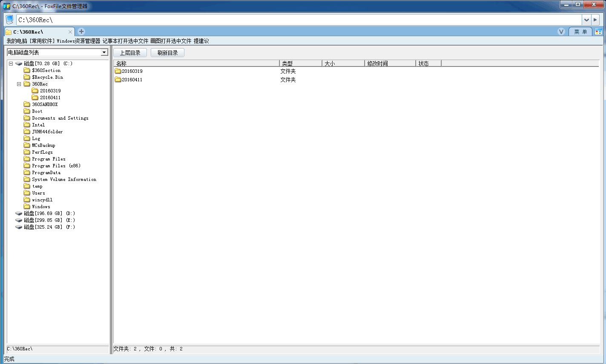Sort by the 类型 column header
This screenshot has height=364, width=606.
click(301, 63)
